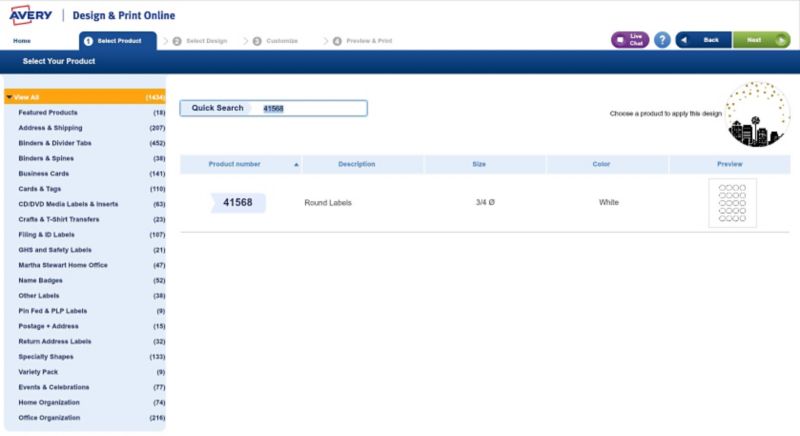This screenshot has height=436, width=800.
Task: Click the round city design thumbnail
Action: pyautogui.click(x=758, y=114)
